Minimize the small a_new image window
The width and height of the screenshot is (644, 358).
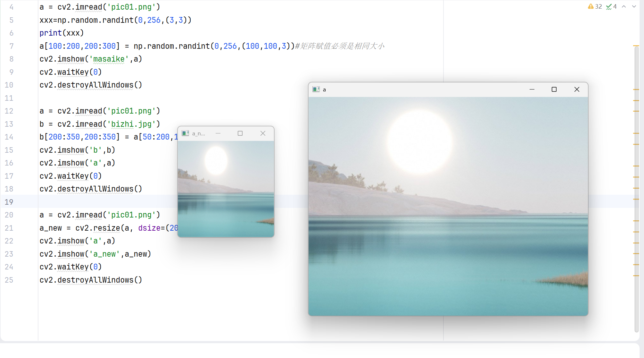[x=218, y=133]
